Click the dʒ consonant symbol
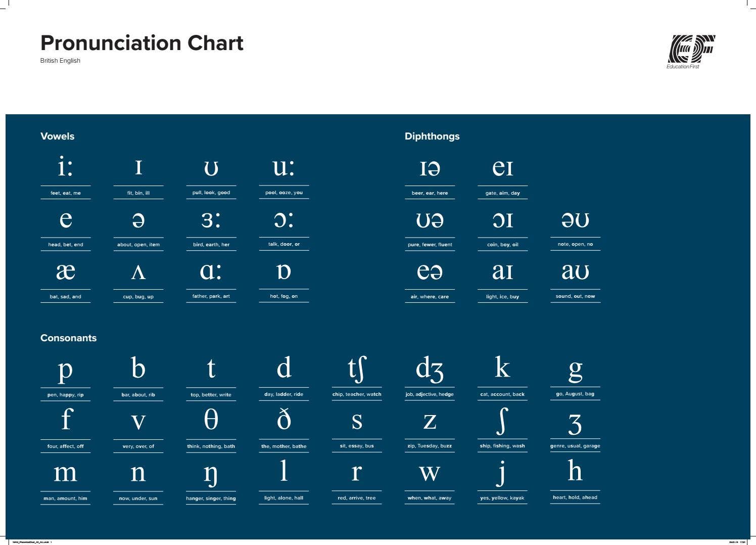The image size is (756, 545). 430,369
